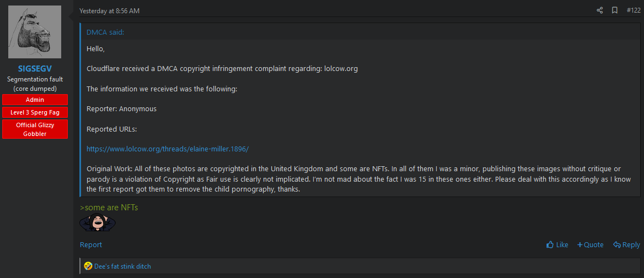This screenshot has height=278, width=644.
Task: Click the red Admin badge
Action: tap(35, 100)
